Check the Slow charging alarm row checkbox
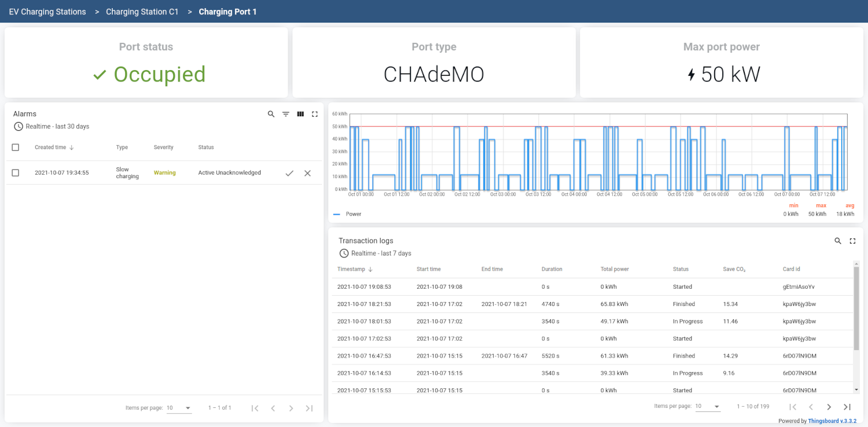This screenshot has width=868, height=427. tap(16, 173)
